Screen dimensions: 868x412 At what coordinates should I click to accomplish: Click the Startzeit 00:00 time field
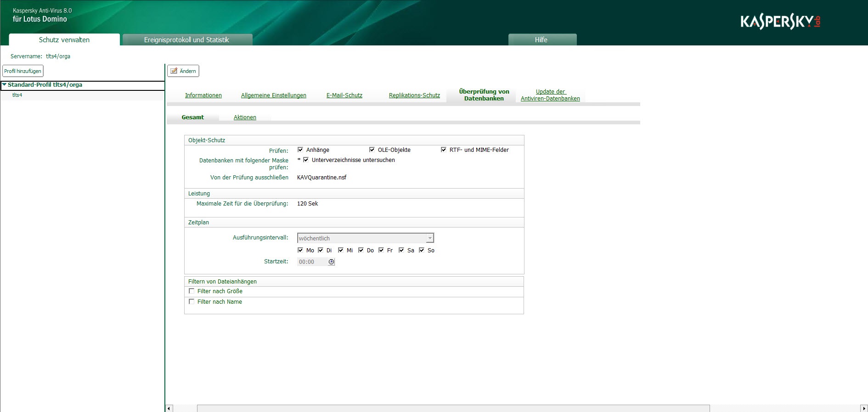click(312, 262)
